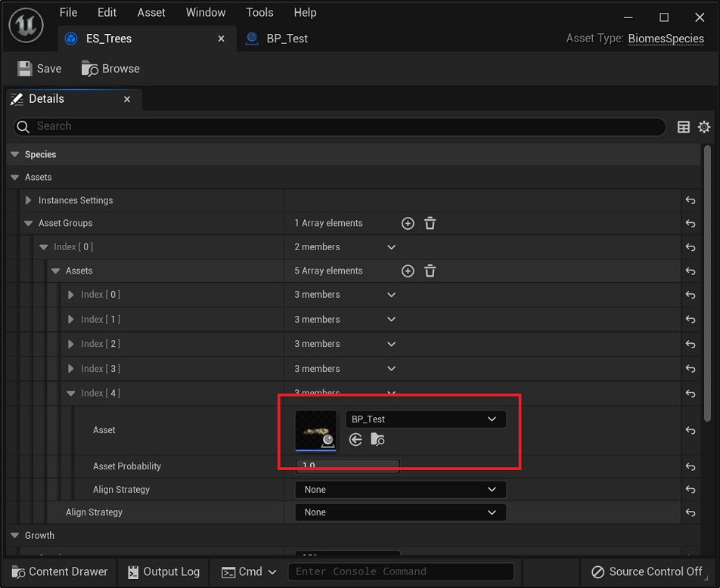The height and width of the screenshot is (588, 720).
Task: Open the Window menu
Action: pos(205,13)
